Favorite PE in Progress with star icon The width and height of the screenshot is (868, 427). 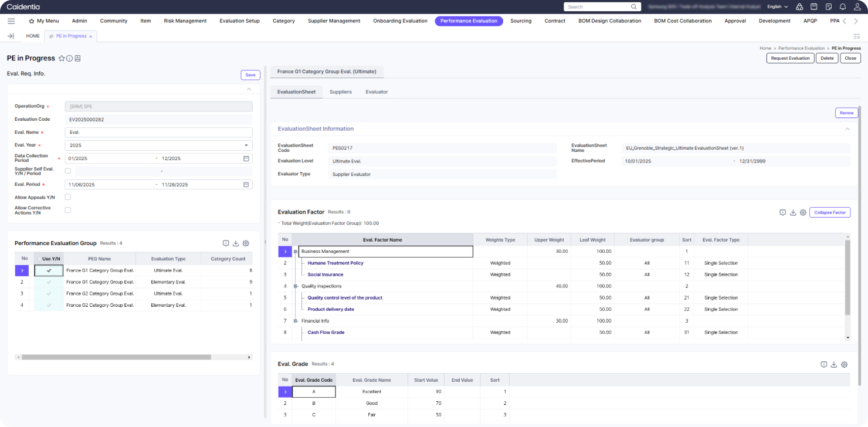pos(61,59)
